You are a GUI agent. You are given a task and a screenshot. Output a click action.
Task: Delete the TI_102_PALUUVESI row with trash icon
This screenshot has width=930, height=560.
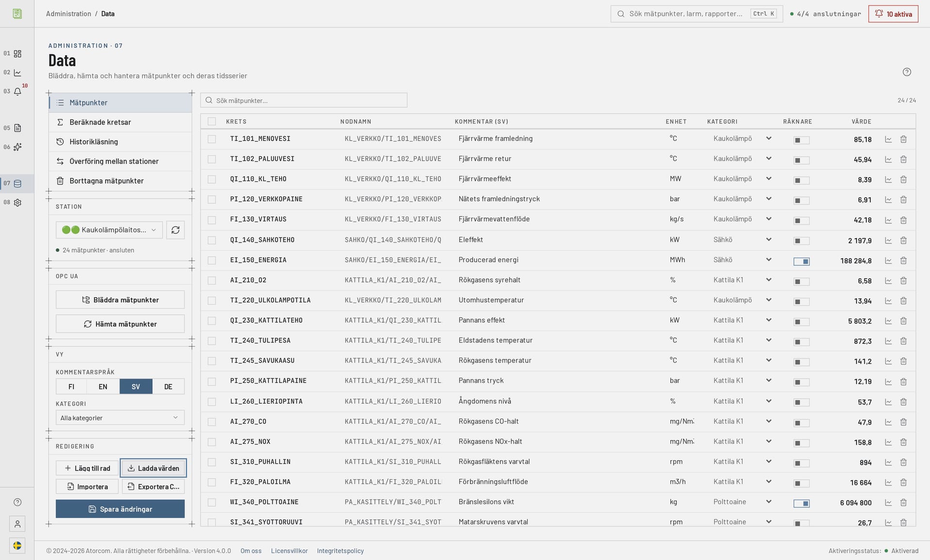tap(903, 159)
